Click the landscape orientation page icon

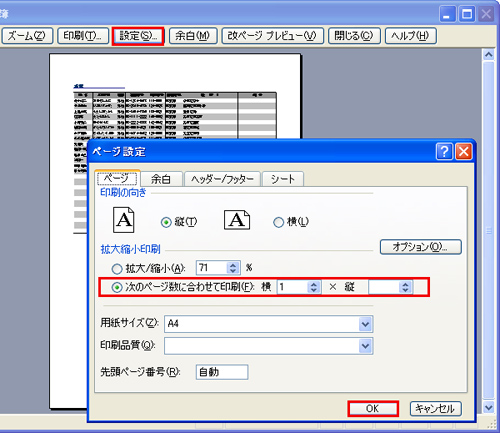pyautogui.click(x=237, y=220)
